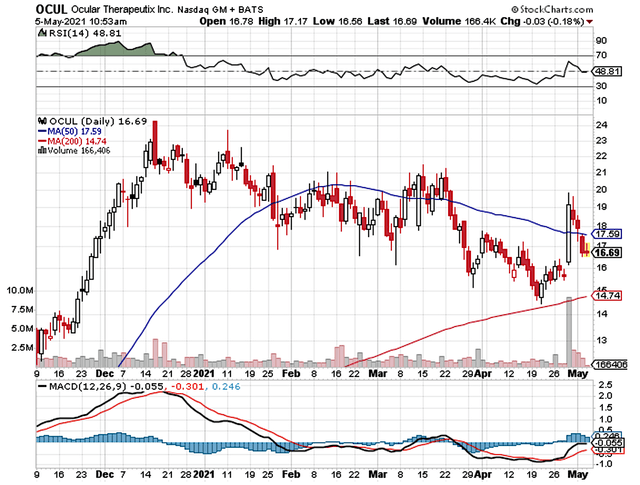Click the 166406 volume tag on the axis
Image resolution: width=640 pixels, height=485 pixels.
[610, 365]
